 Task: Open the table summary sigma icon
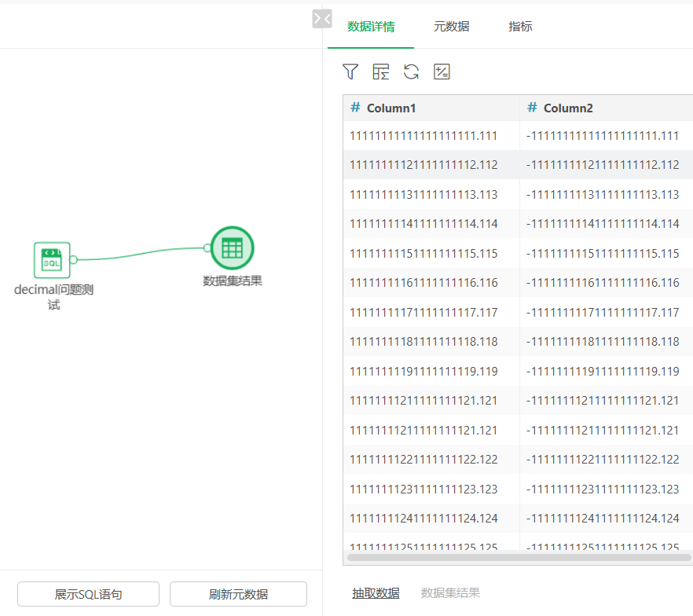coord(380,71)
